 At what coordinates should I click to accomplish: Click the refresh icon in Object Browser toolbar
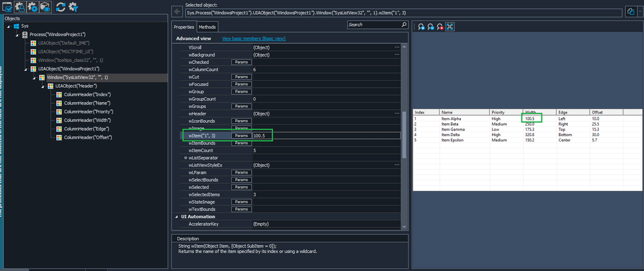click(61, 8)
